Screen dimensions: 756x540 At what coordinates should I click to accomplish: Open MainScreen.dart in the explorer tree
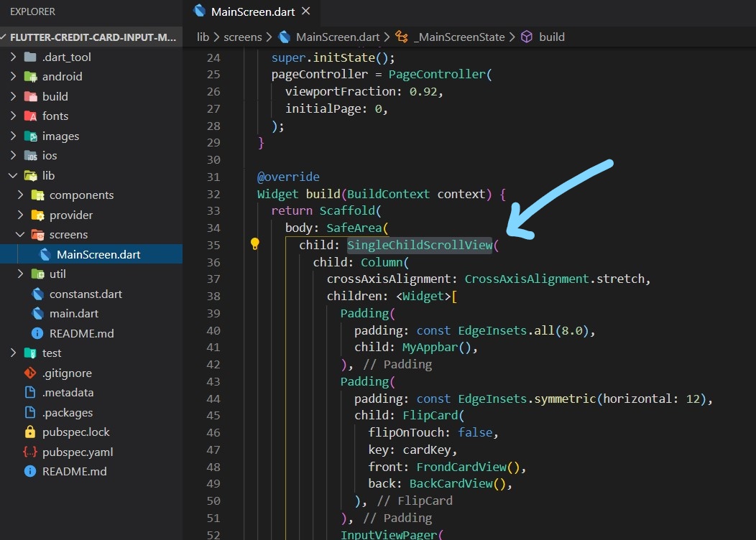pyautogui.click(x=91, y=254)
